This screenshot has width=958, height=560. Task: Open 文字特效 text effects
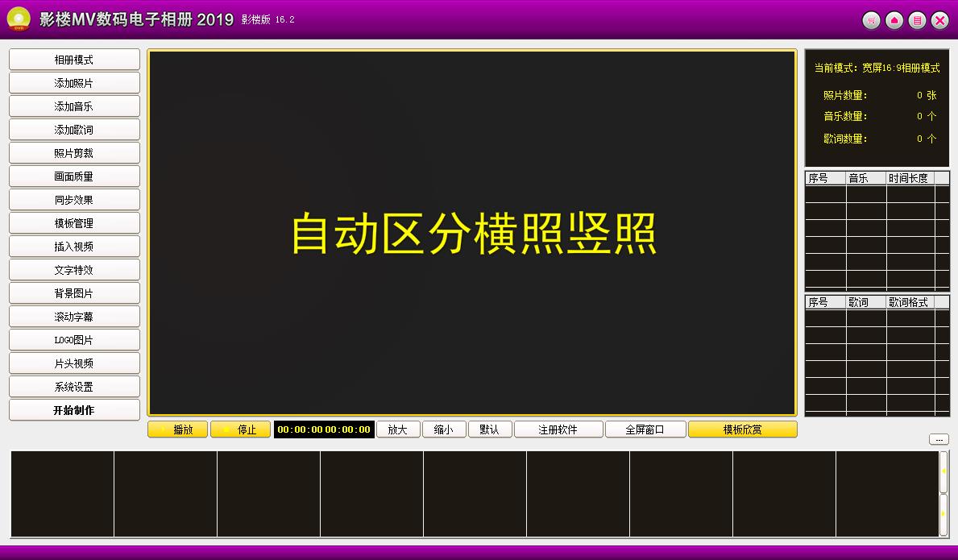(74, 270)
